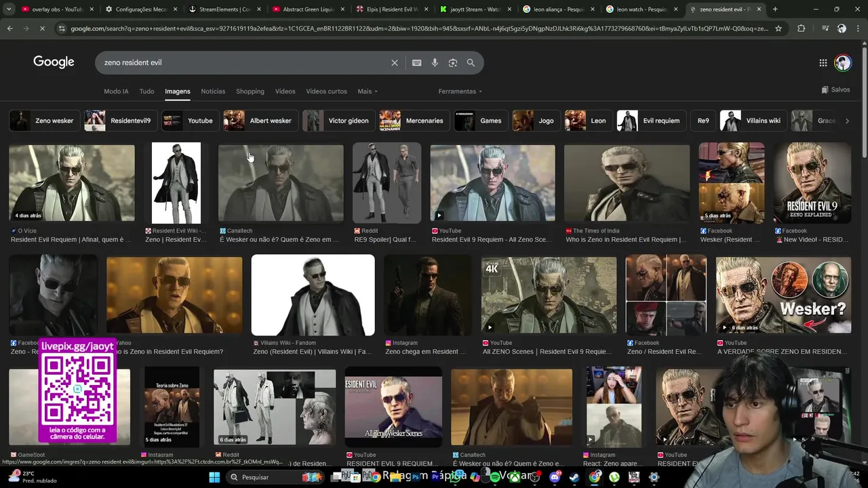Viewport: 868px width, 488px height.
Task: Stop page loading with the X button
Action: tap(42, 28)
